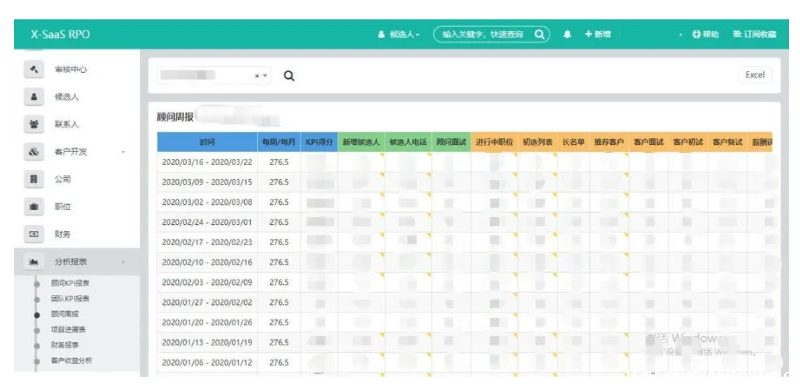Viewport: 800px width, 391px height.
Task: Open the consultant selector dropdown arrow
Action: (x=265, y=76)
